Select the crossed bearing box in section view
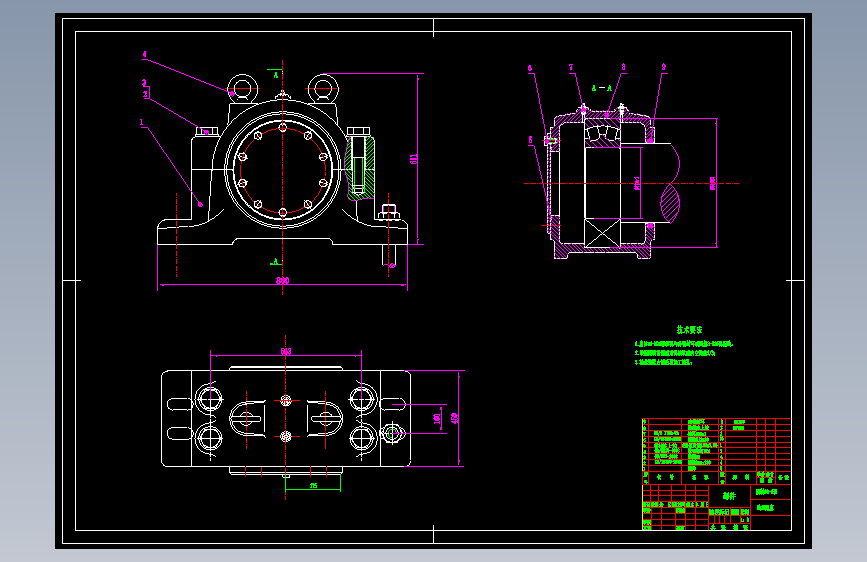 pyautogui.click(x=602, y=232)
